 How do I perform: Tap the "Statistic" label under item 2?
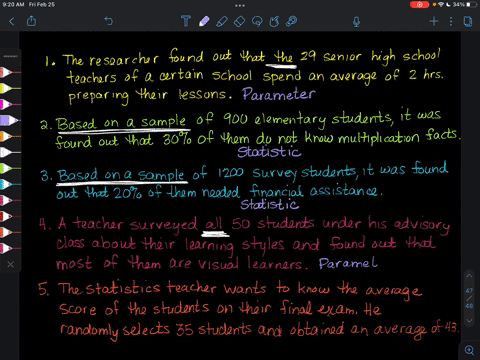(269, 152)
